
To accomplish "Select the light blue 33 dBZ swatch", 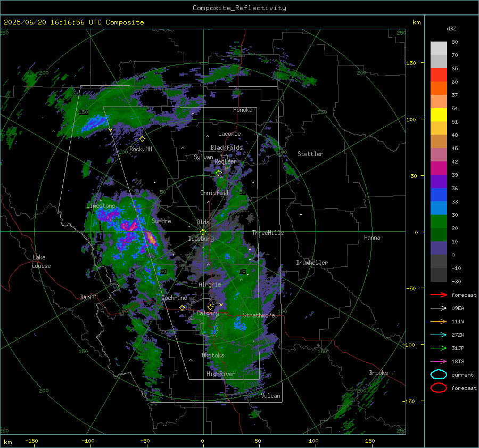I will (439, 208).
